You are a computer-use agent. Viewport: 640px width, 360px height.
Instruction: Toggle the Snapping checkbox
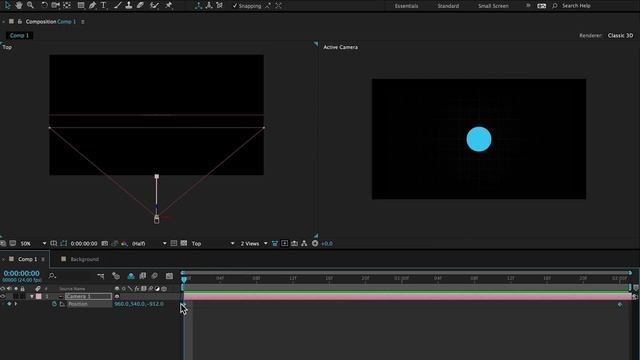click(x=235, y=6)
